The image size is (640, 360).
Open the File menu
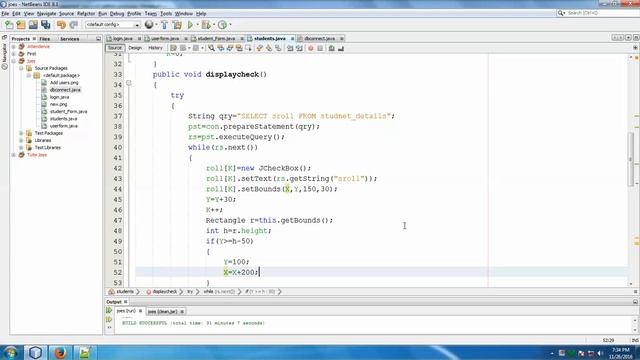tap(5, 13)
